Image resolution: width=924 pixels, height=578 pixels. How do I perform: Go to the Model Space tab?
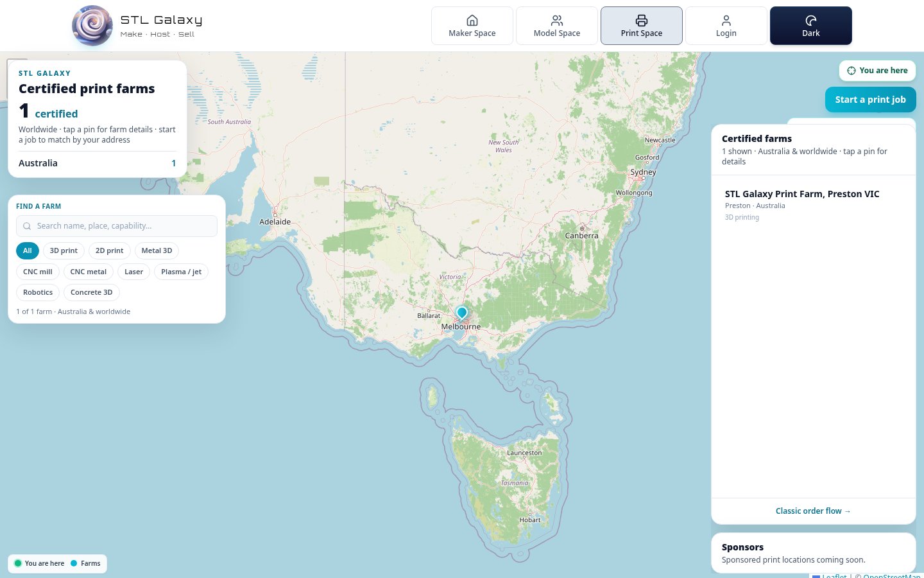(557, 26)
